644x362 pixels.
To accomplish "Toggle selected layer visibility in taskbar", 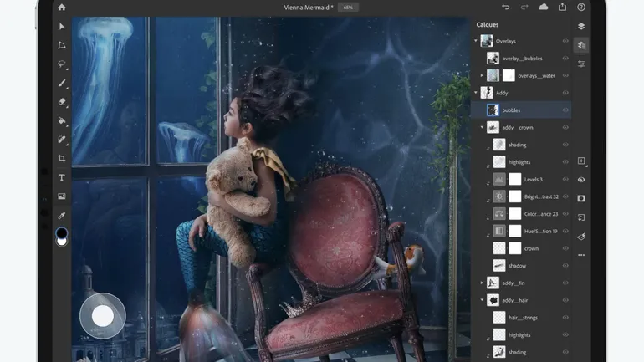I will pyautogui.click(x=581, y=180).
